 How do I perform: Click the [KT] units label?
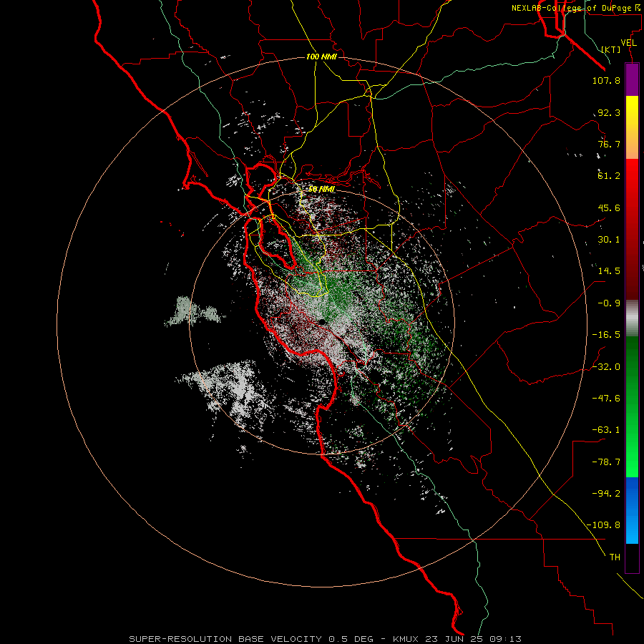[611, 49]
